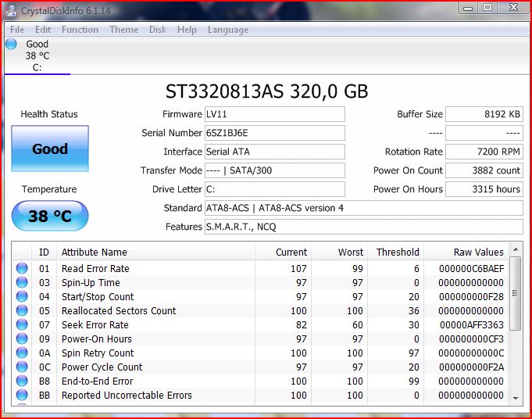The image size is (532, 419).
Task: Click status orb for End-to-End Error
Action: tap(22, 381)
